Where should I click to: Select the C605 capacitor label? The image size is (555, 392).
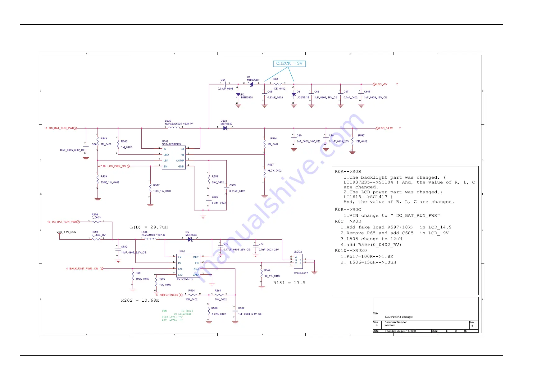point(367,92)
